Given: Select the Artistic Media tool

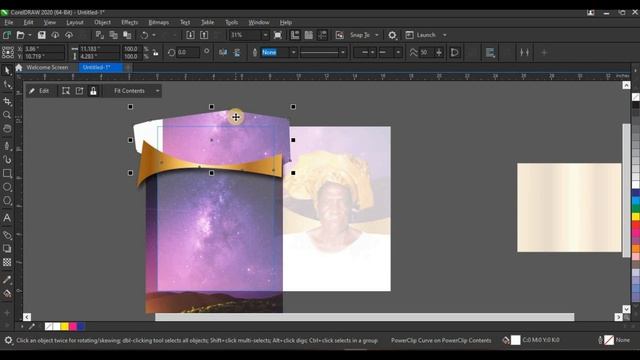Looking at the screenshot, I should pyautogui.click(x=7, y=160).
